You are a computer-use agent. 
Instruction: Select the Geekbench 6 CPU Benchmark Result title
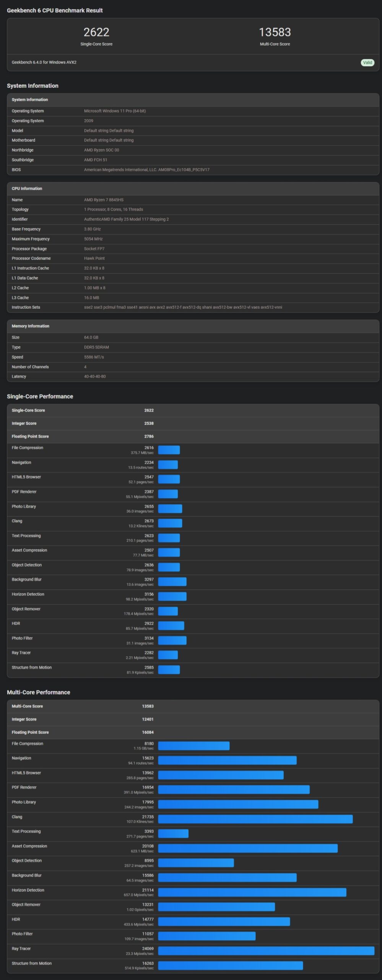(55, 10)
